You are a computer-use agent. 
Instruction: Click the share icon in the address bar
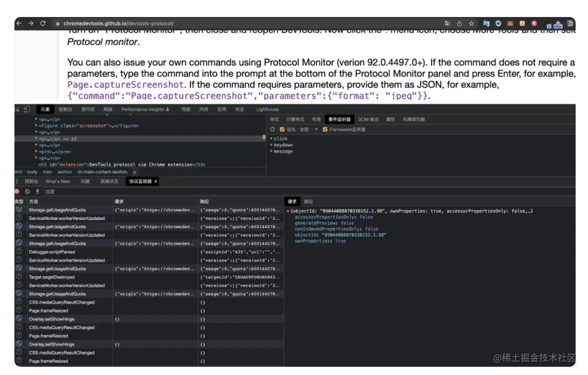(x=460, y=23)
